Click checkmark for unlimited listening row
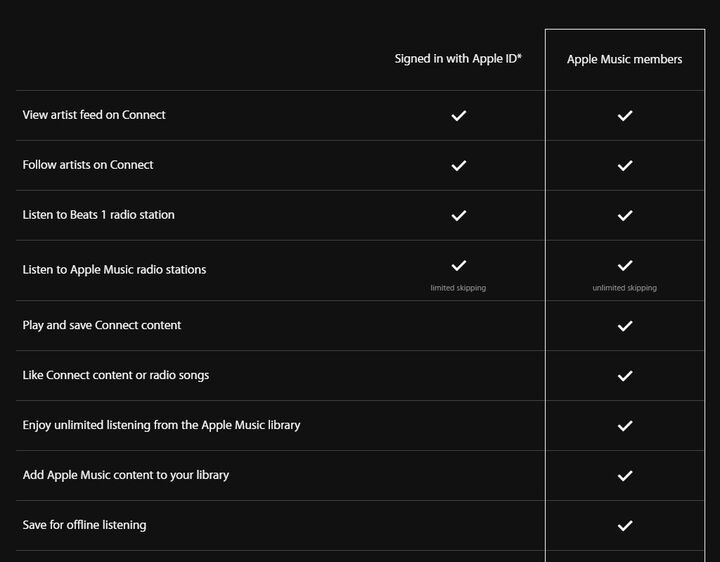The height and width of the screenshot is (562, 720). click(625, 426)
